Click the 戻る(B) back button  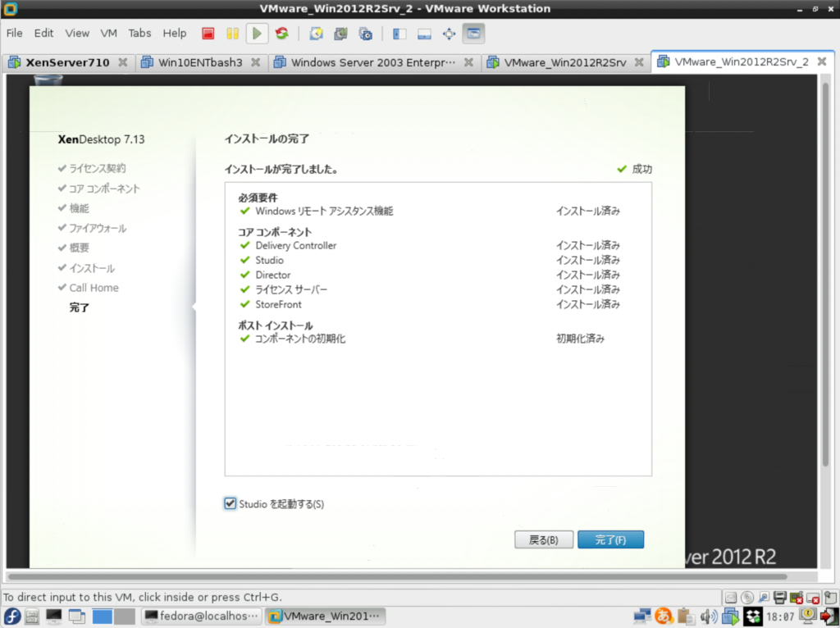[544, 539]
